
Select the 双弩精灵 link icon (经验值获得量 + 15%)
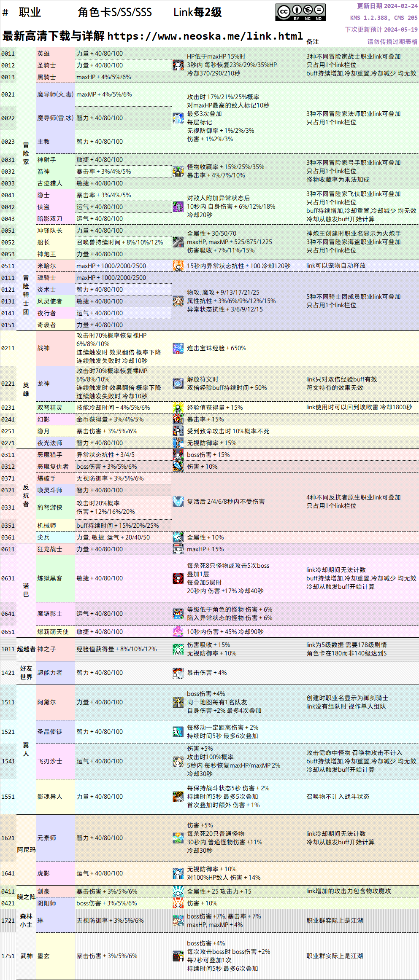pos(178,408)
